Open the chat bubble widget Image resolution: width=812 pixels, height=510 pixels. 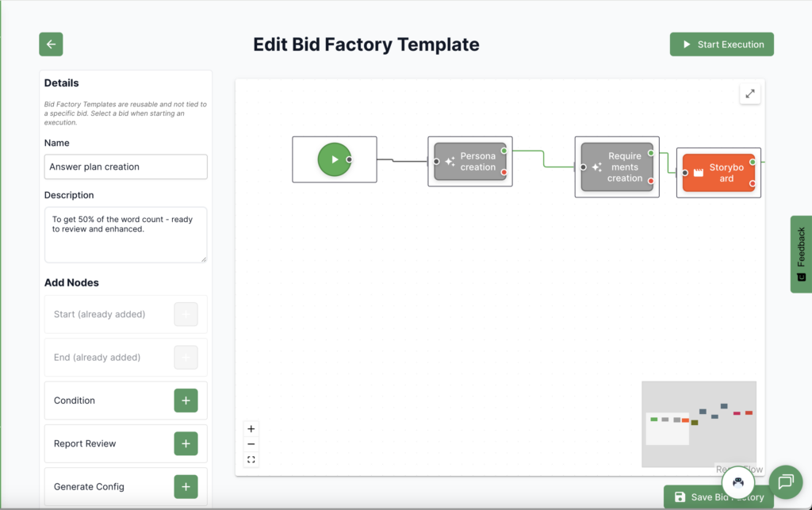[x=786, y=481]
